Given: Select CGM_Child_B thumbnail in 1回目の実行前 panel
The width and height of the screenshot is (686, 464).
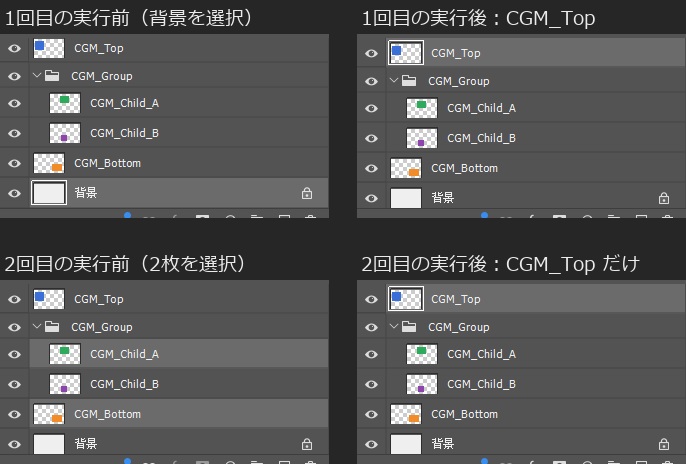Looking at the screenshot, I should [x=65, y=133].
